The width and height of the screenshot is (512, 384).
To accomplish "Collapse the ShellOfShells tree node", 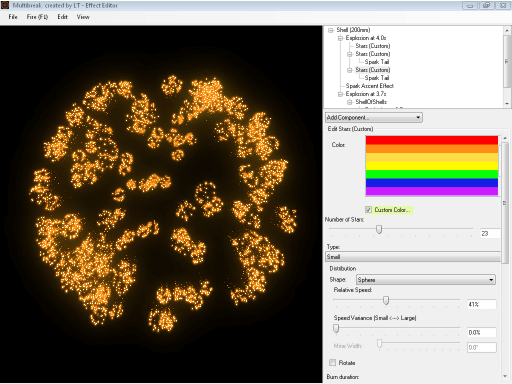I will 350,102.
